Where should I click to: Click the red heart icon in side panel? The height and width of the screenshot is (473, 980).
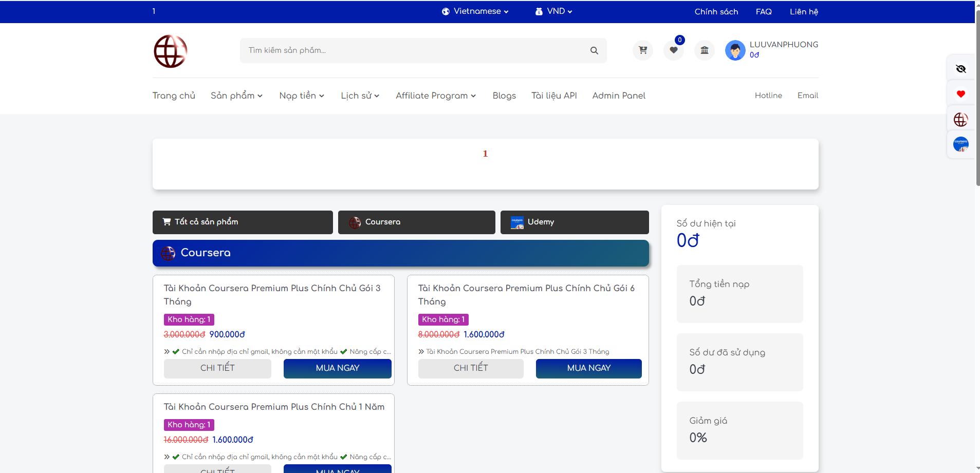click(960, 94)
